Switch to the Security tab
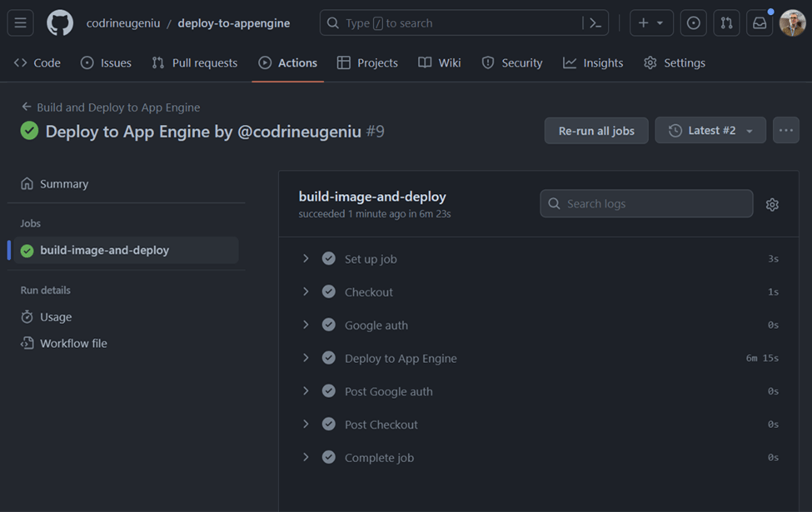 point(512,63)
